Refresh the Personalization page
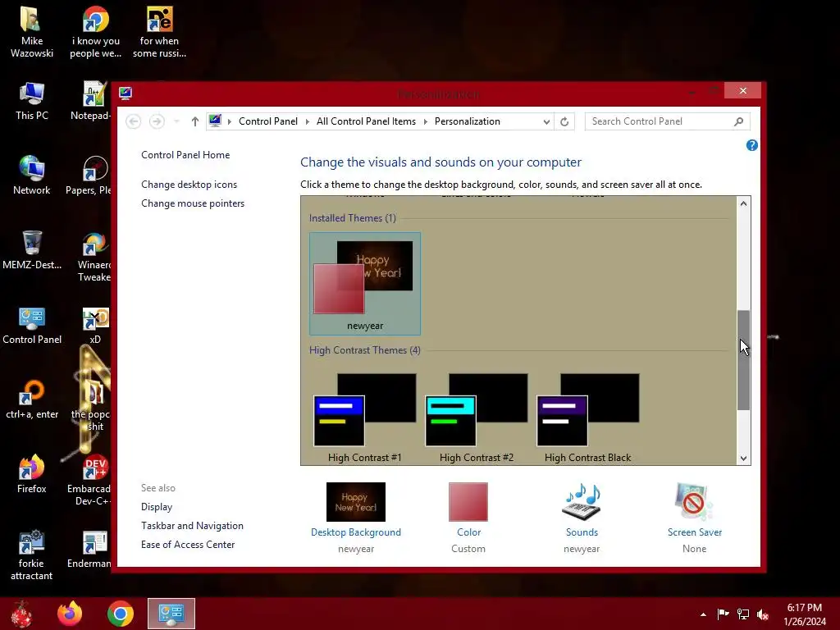Viewport: 840px width, 630px height. 564,121
